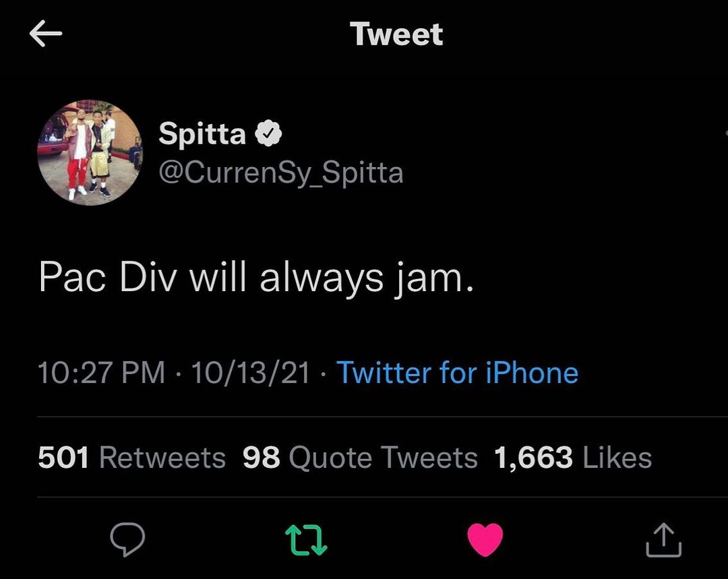Click the Tweet header title
The image size is (728, 579).
pos(396,34)
